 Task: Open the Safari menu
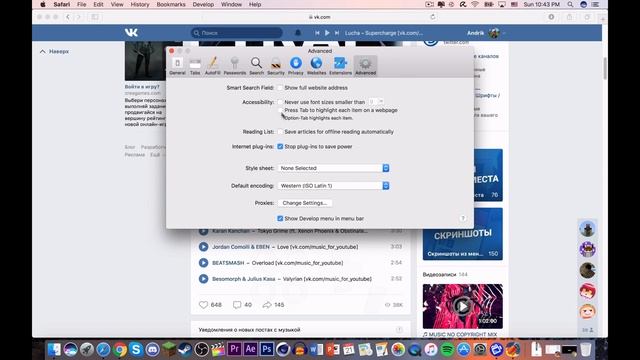[x=62, y=4]
